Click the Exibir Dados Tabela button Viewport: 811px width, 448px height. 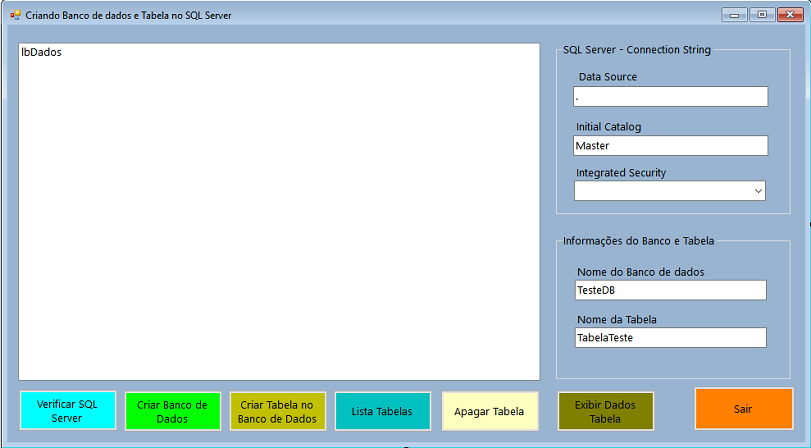coord(606,411)
